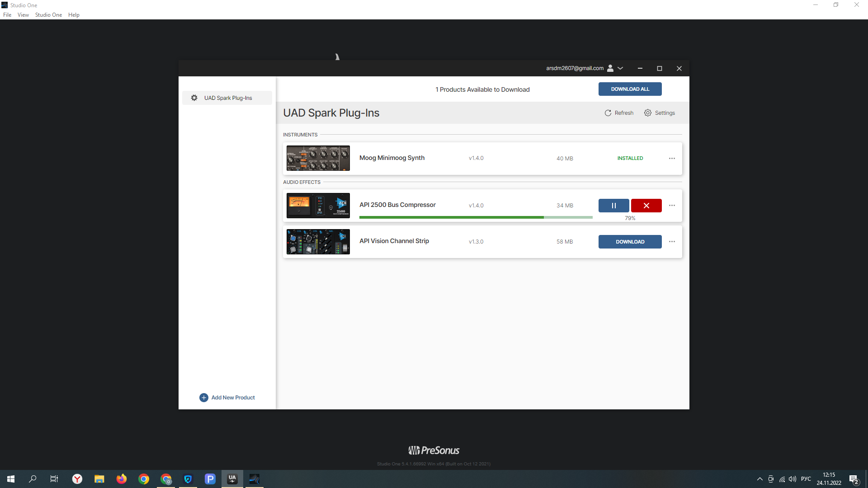Screen dimensions: 868x488
Task: Open more options for API 2500 Bus Compressor
Action: pos(672,206)
